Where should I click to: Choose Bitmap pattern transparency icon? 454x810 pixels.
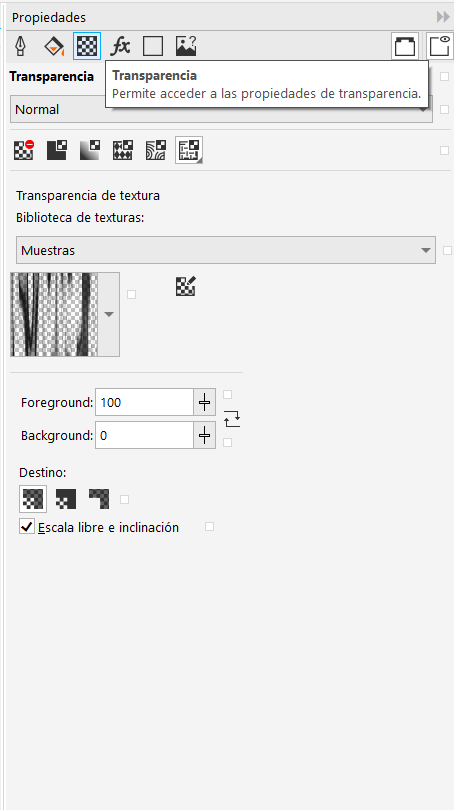pos(156,150)
